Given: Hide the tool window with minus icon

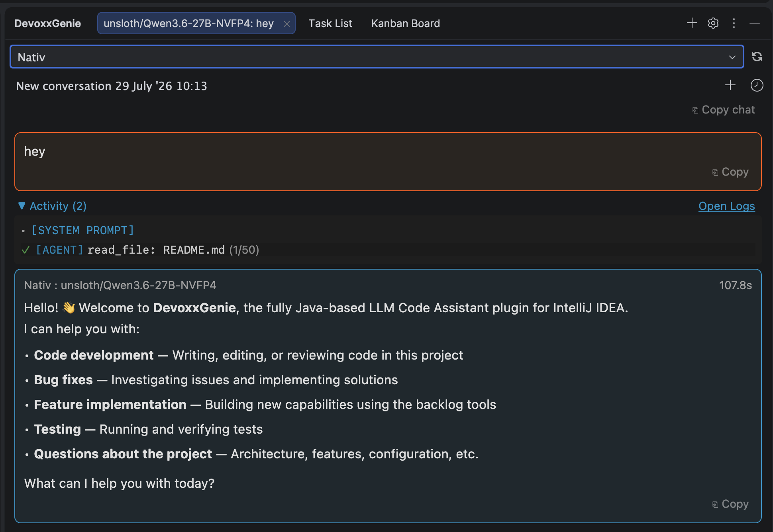Looking at the screenshot, I should click(755, 23).
